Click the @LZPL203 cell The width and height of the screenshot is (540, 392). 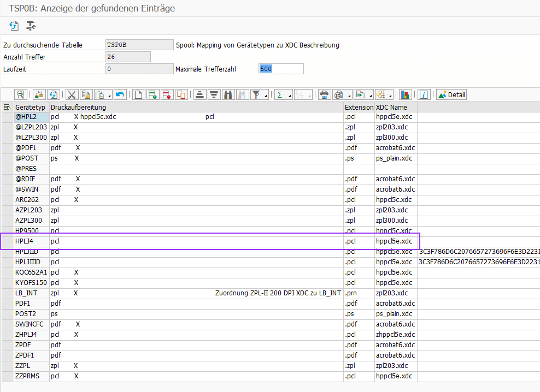point(32,127)
